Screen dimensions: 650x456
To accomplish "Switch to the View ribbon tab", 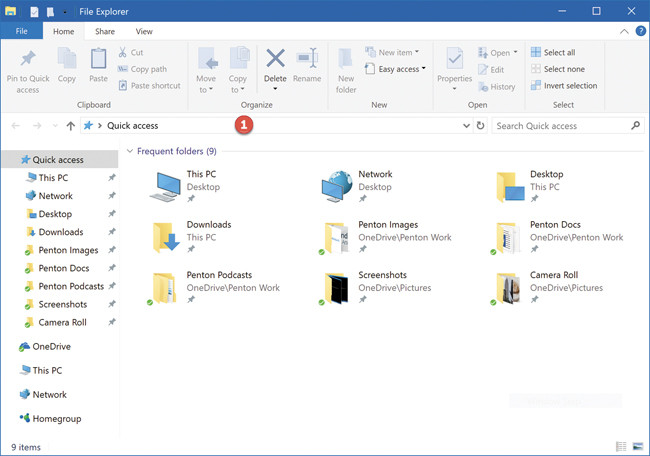I will click(144, 32).
